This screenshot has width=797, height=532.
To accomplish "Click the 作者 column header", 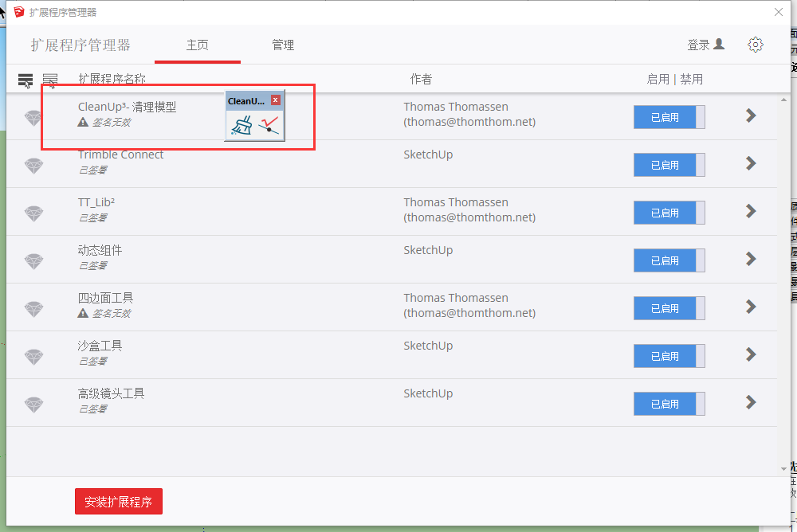I will pos(421,79).
